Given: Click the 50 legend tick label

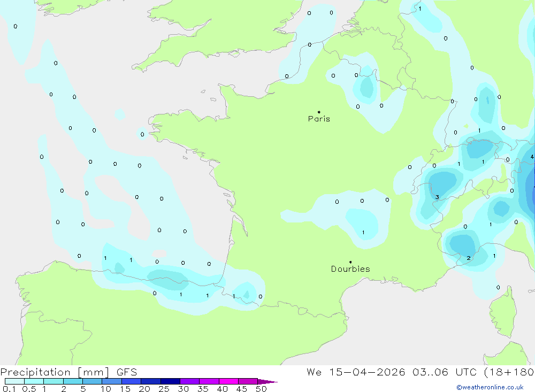Looking at the screenshot, I should coord(261,389).
